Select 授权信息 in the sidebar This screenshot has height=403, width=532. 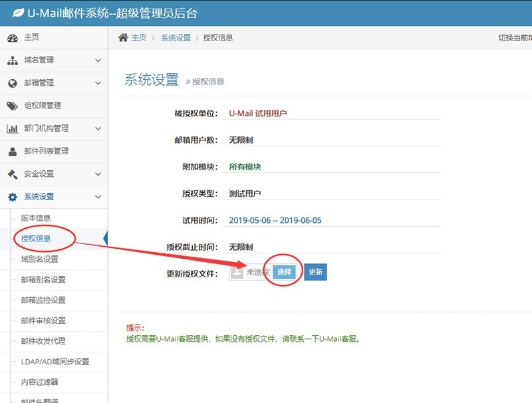[36, 238]
